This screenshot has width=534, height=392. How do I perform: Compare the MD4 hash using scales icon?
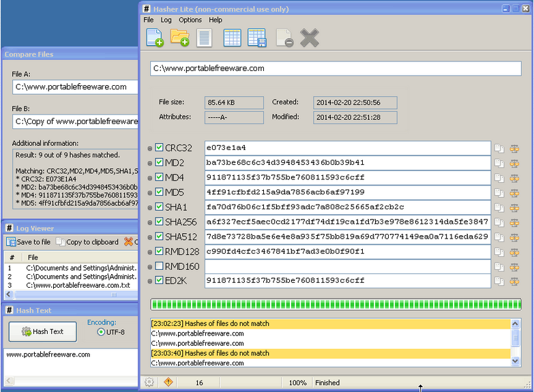pos(514,178)
